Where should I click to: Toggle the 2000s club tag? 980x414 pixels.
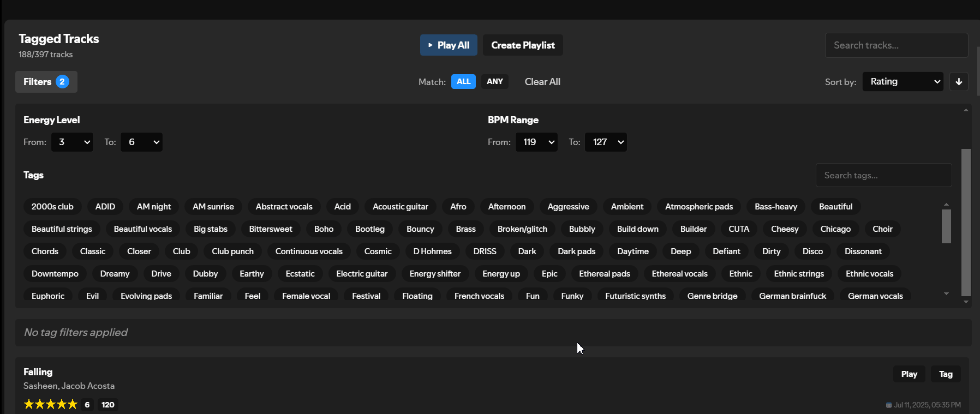tap(52, 207)
